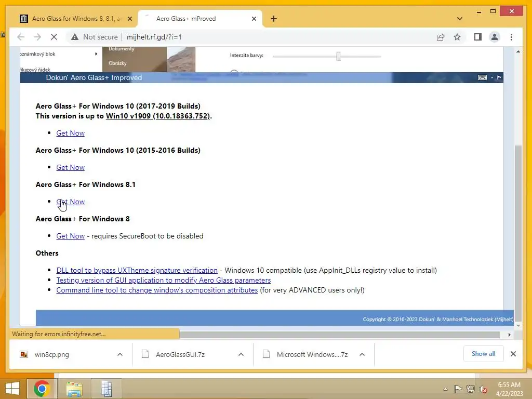This screenshot has width=532, height=399.
Task: Share this page icon in address bar
Action: click(441, 37)
